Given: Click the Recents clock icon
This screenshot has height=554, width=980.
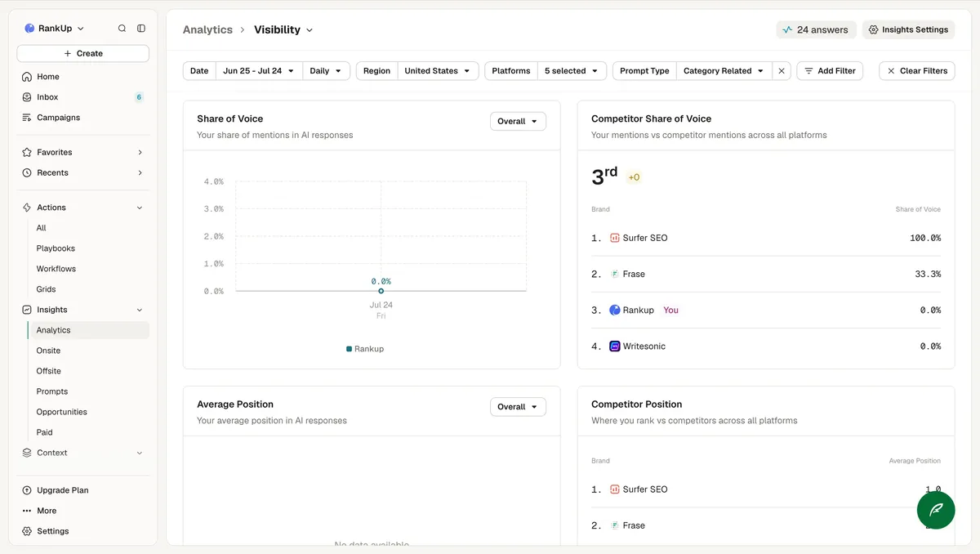Looking at the screenshot, I should point(28,173).
